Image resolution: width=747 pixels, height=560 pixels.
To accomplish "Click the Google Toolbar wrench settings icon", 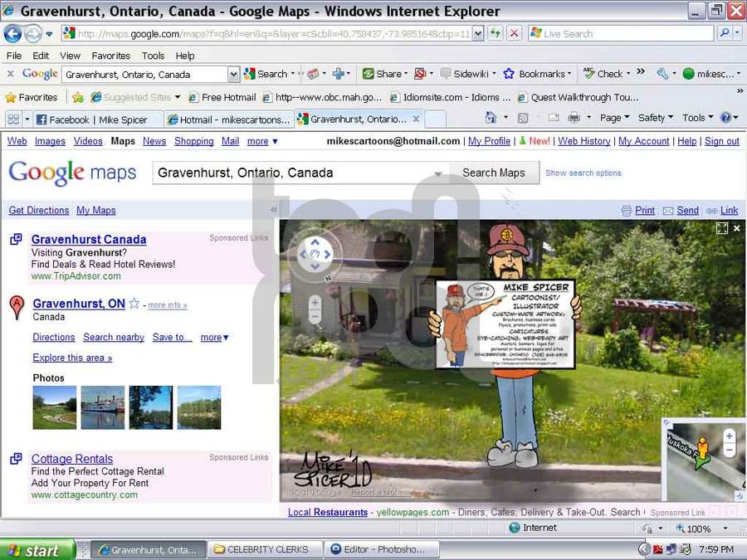I will 662,74.
